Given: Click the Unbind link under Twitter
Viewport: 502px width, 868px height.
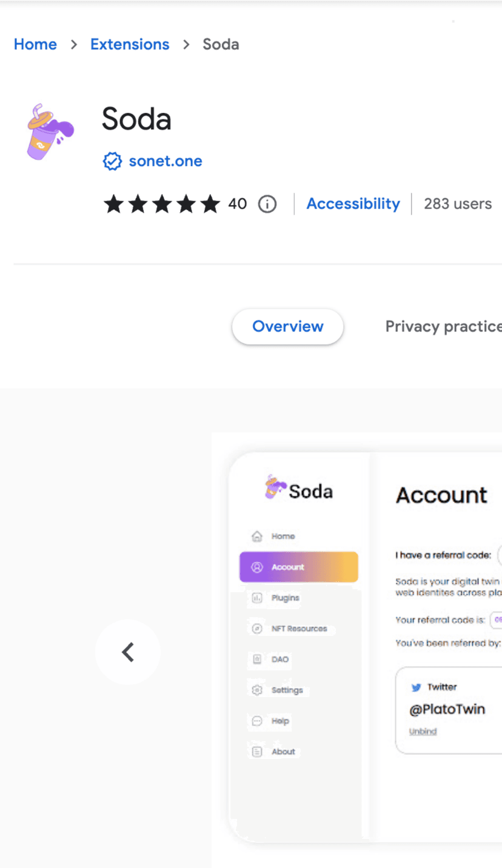Looking at the screenshot, I should [423, 732].
